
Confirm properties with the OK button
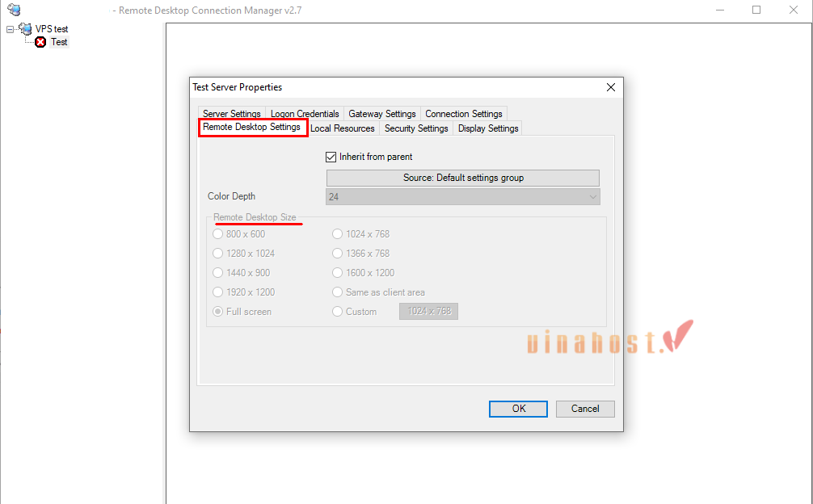click(x=517, y=409)
